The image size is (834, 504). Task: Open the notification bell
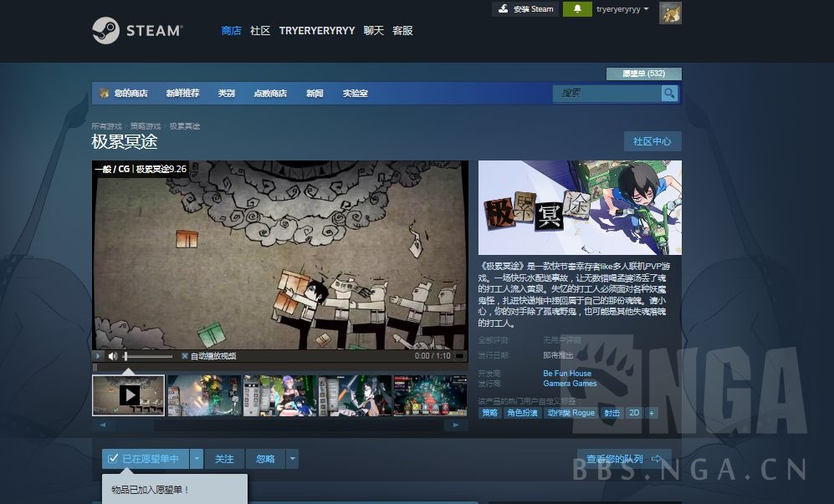coord(577,9)
